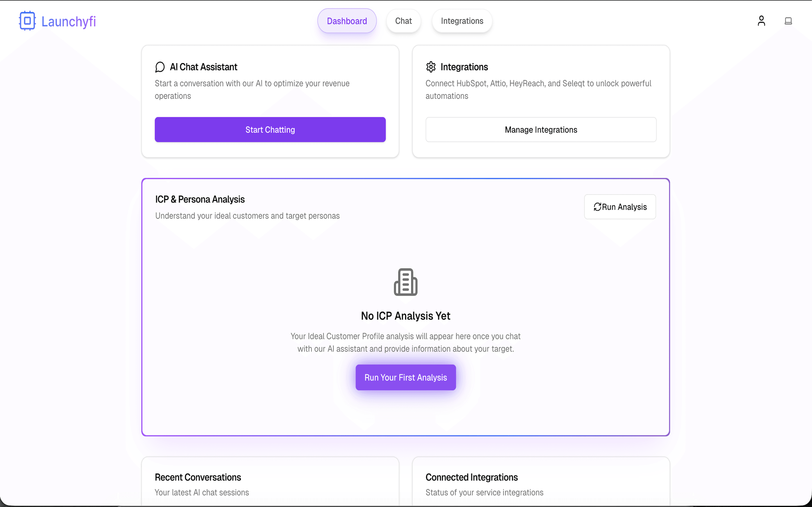The height and width of the screenshot is (507, 812).
Task: Click the building icon above No ICP Analysis
Action: 406,282
